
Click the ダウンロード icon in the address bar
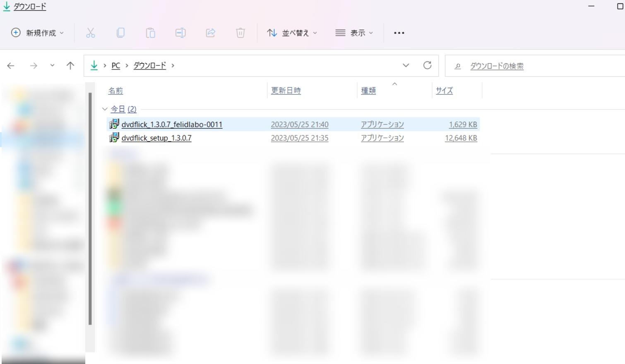pyautogui.click(x=94, y=65)
